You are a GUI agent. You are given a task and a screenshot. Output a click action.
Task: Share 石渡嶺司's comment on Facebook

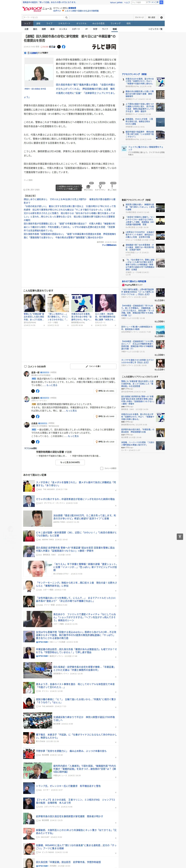coord(38,416)
